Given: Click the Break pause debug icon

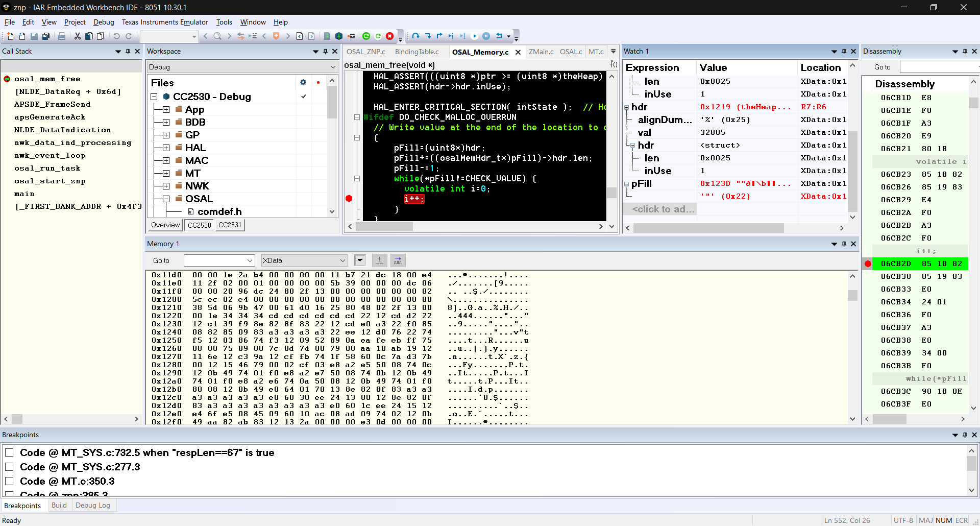Looking at the screenshot, I should (486, 36).
